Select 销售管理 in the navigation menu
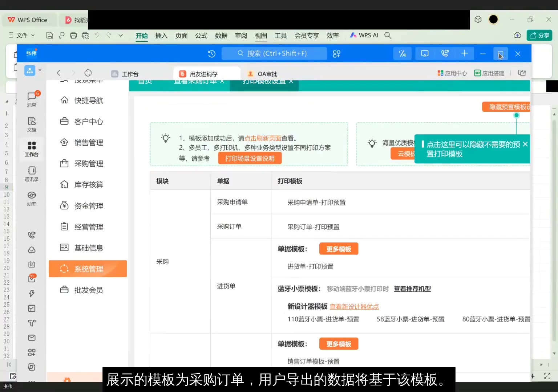 (88, 142)
